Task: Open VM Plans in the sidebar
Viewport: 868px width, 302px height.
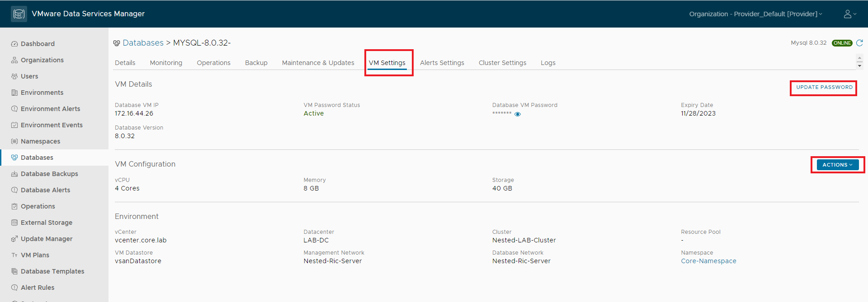Action: (35, 255)
